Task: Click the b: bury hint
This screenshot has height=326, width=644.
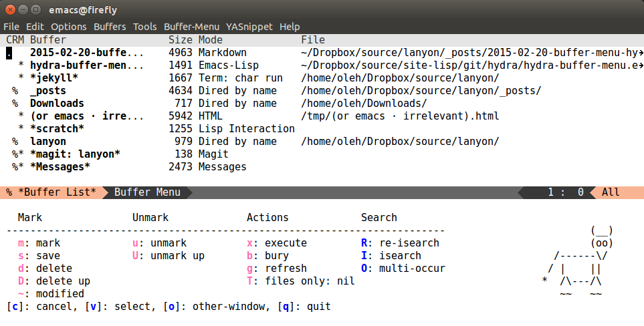Action: coord(267,256)
